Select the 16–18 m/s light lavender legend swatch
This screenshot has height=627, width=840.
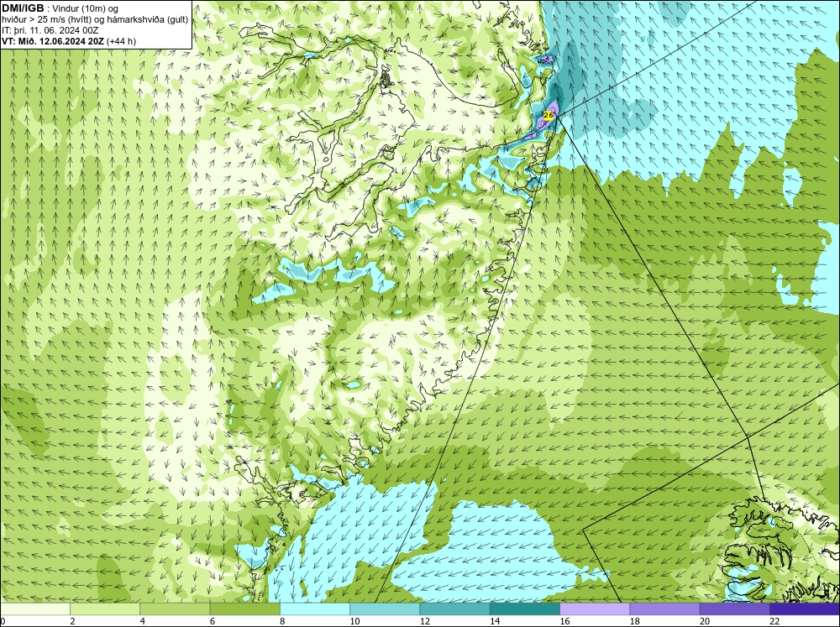595,609
